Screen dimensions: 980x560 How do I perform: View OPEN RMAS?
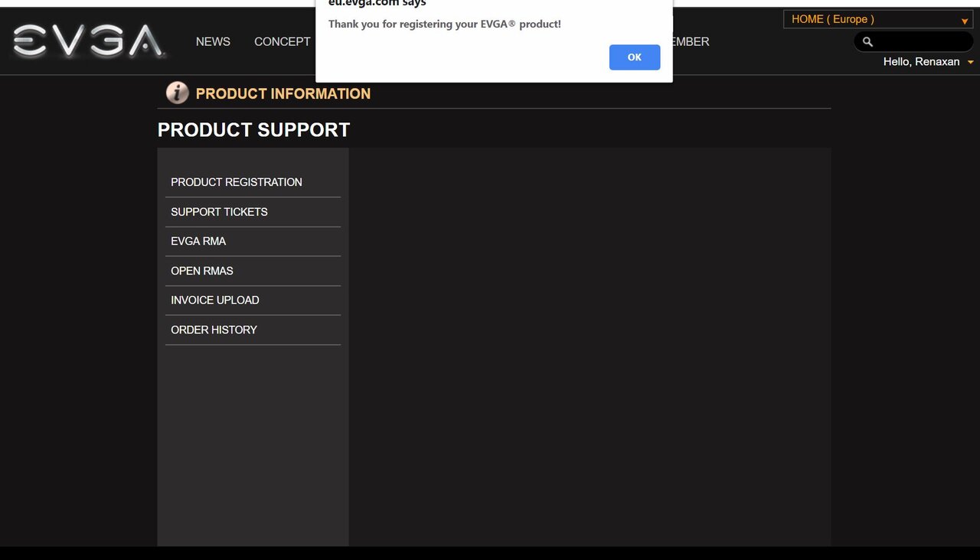coord(253,271)
